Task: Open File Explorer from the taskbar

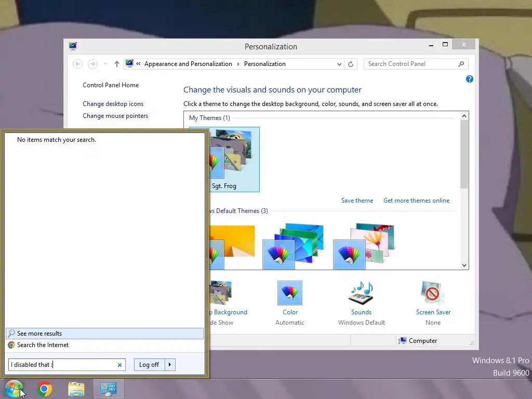Action: 76,389
